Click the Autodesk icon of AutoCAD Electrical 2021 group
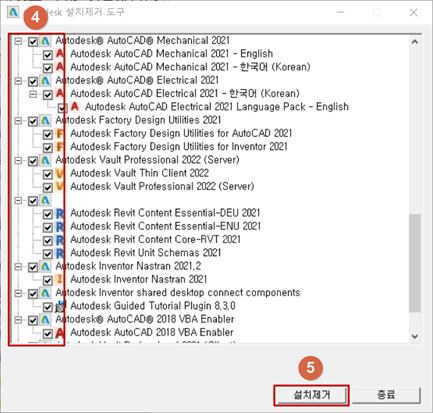The width and height of the screenshot is (433, 413). point(46,81)
